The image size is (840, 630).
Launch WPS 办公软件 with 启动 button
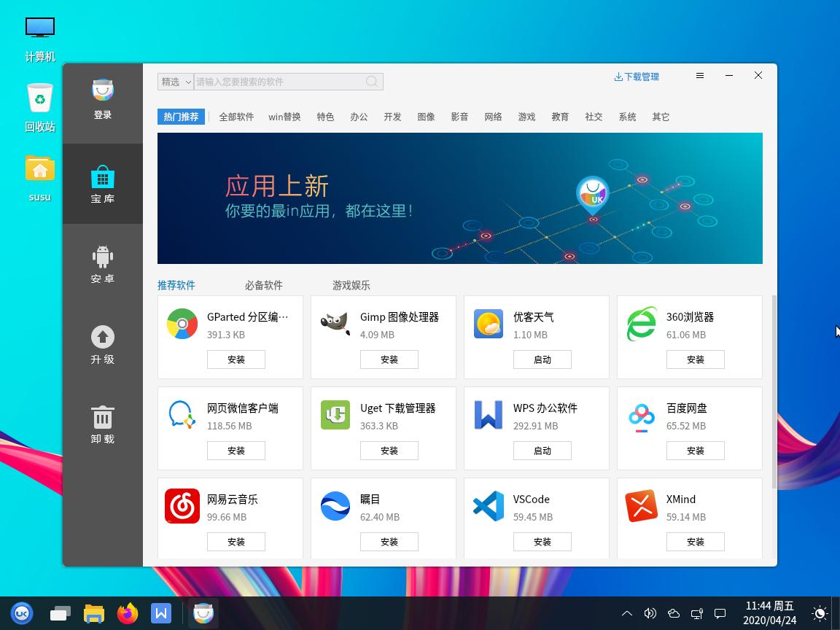[x=542, y=451]
